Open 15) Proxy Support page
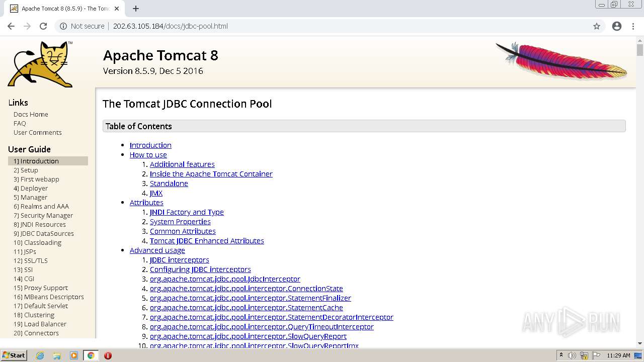The width and height of the screenshot is (644, 362). tap(41, 288)
